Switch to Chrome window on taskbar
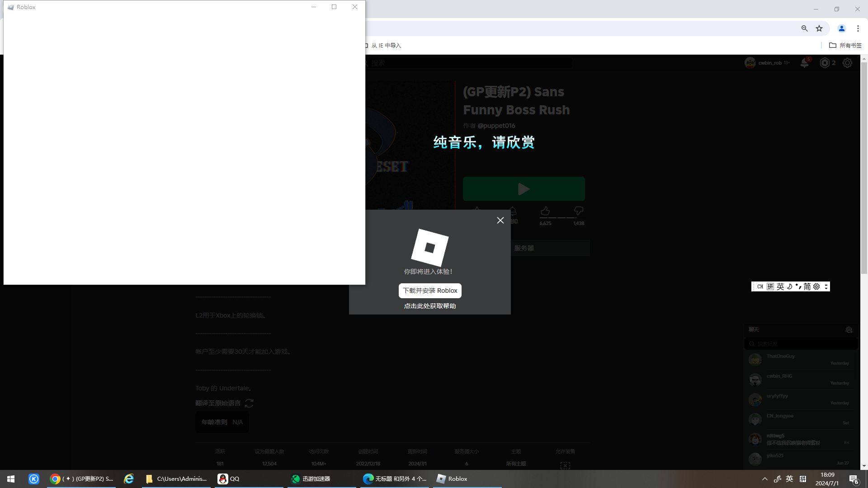 click(82, 479)
